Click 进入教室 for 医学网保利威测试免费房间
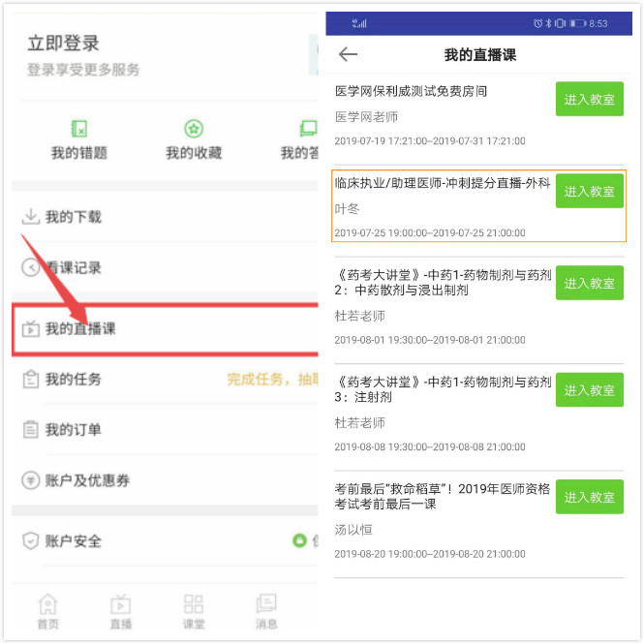This screenshot has width=644, height=644. [x=590, y=99]
